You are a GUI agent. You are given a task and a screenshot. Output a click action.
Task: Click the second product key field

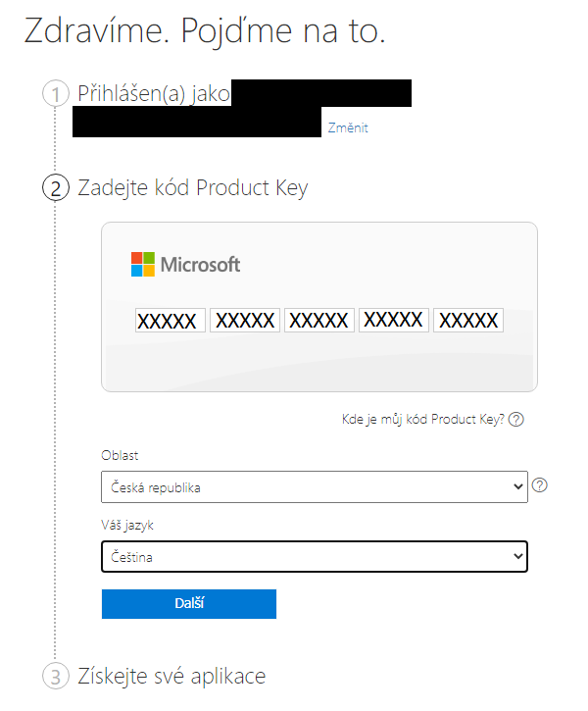(x=245, y=320)
